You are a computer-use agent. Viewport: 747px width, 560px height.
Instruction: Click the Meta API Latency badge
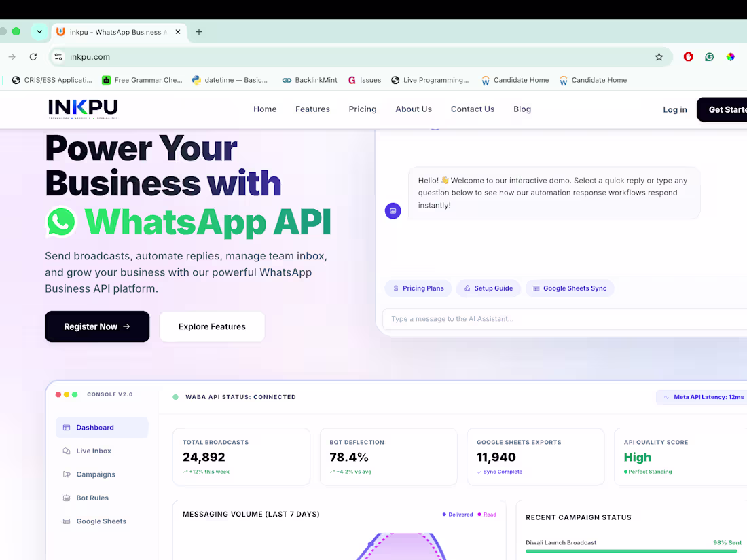pyautogui.click(x=702, y=397)
